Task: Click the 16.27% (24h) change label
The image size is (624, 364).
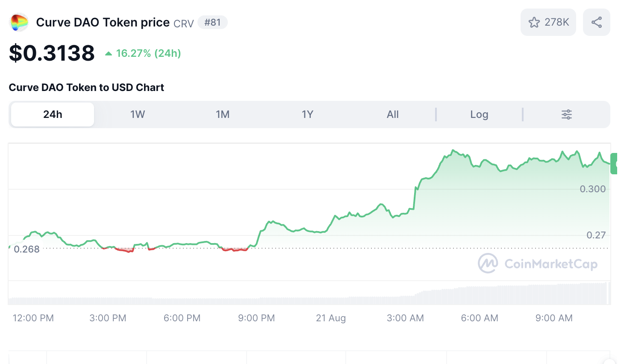Action: coord(143,53)
